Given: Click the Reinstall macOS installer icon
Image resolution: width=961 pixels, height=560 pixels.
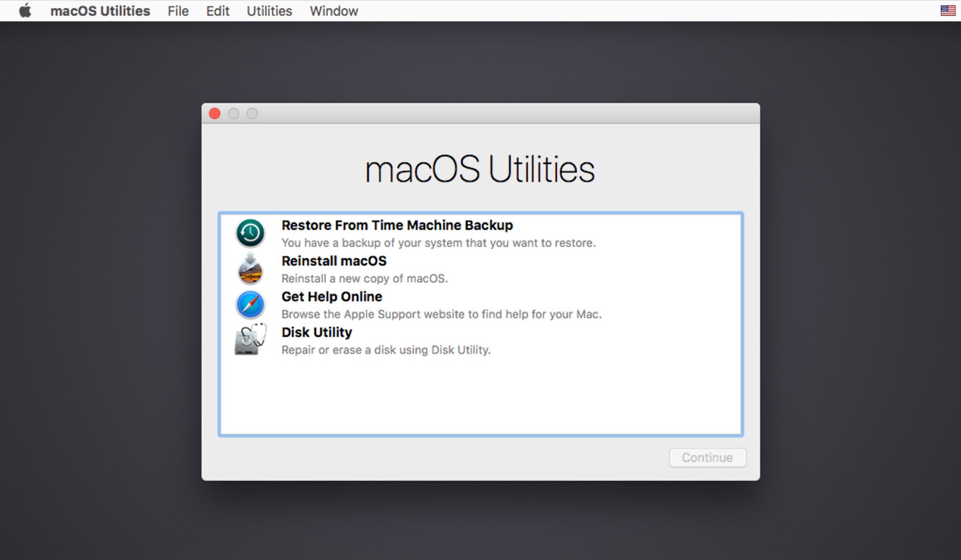Looking at the screenshot, I should (250, 269).
